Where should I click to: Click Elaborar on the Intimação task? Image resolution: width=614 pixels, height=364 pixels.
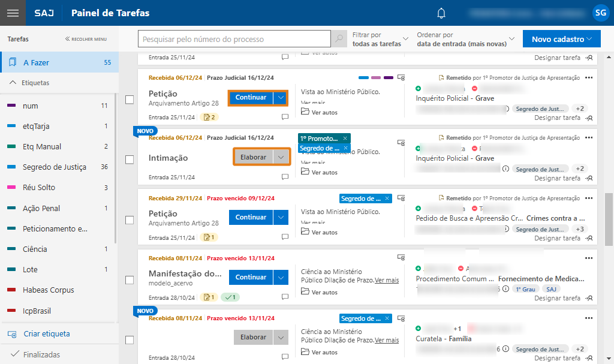tap(253, 157)
